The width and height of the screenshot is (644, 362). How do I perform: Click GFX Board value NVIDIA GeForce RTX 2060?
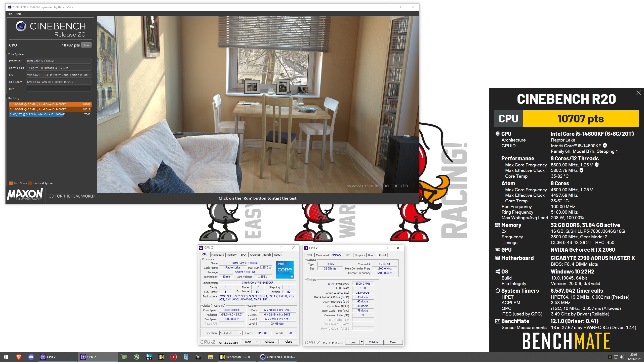[x=59, y=82]
